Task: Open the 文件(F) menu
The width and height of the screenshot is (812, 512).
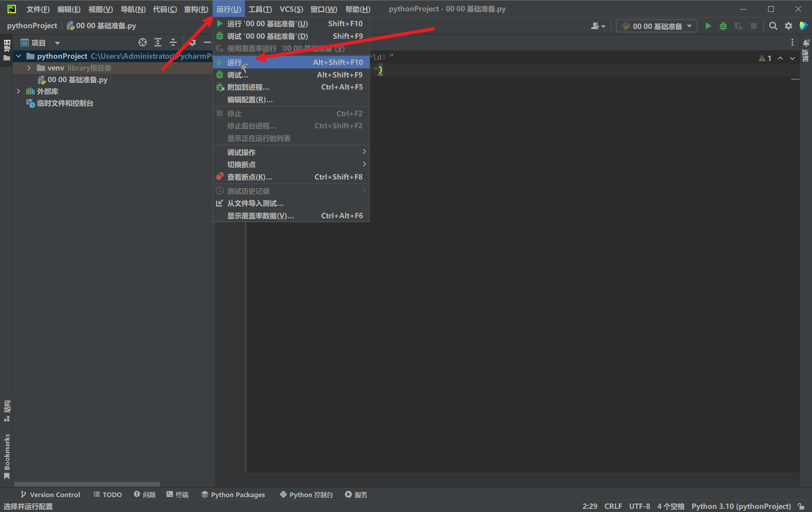Action: click(38, 9)
